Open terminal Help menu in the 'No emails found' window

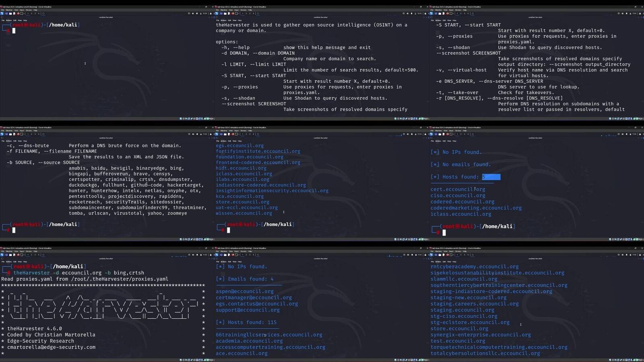[x=454, y=141]
